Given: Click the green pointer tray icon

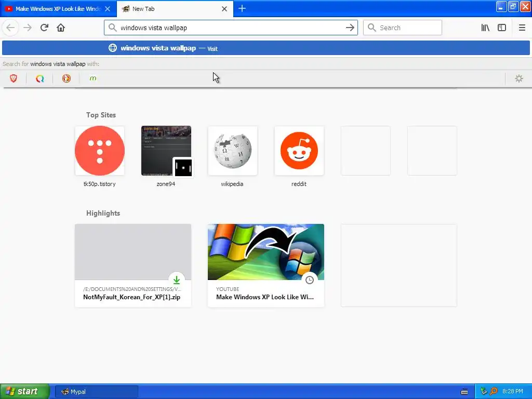Looking at the screenshot, I should (x=484, y=391).
